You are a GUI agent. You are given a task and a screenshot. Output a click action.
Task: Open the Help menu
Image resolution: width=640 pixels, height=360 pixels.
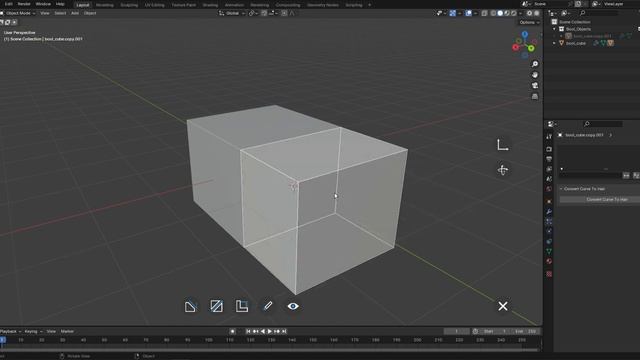pyautogui.click(x=60, y=4)
